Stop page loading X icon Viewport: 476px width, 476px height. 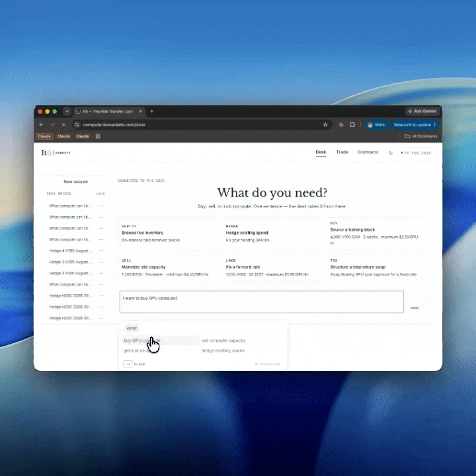[63, 125]
